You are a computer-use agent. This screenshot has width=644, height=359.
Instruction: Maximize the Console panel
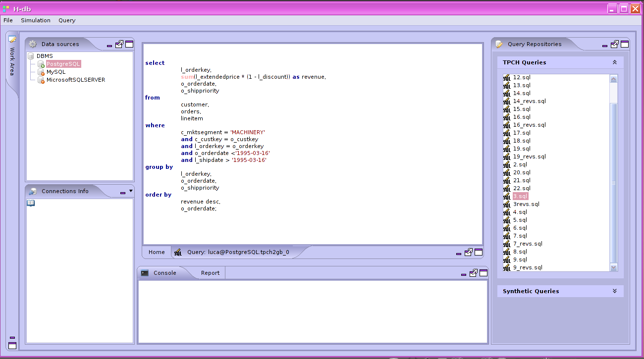tap(483, 273)
